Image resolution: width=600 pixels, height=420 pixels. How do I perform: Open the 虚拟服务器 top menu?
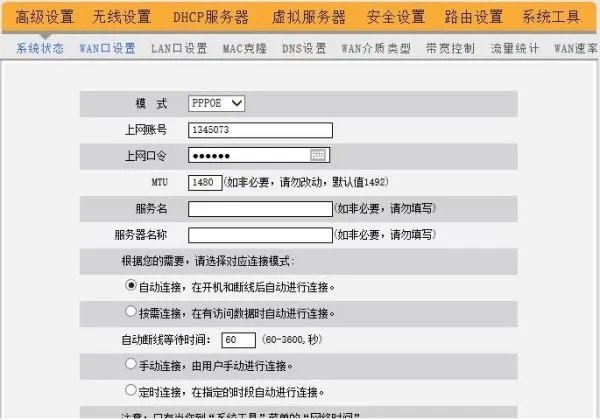[309, 17]
